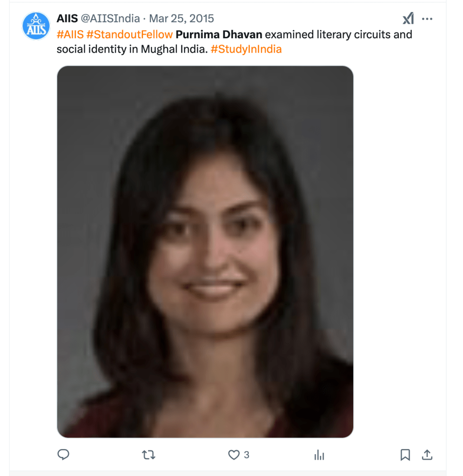The width and height of the screenshot is (463, 476).
Task: Visit the @AIISIndia handle
Action: coord(110,19)
